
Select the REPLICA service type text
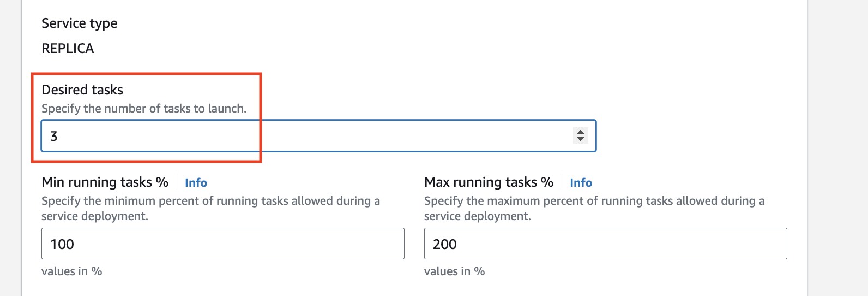[68, 49]
